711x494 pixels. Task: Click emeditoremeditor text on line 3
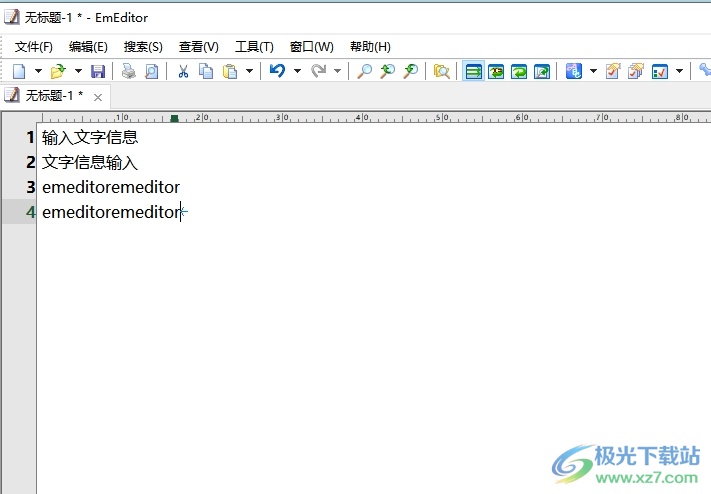point(111,187)
